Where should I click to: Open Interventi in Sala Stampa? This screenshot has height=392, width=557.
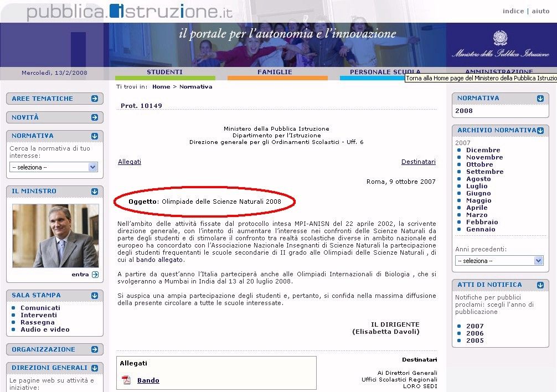click(x=39, y=315)
